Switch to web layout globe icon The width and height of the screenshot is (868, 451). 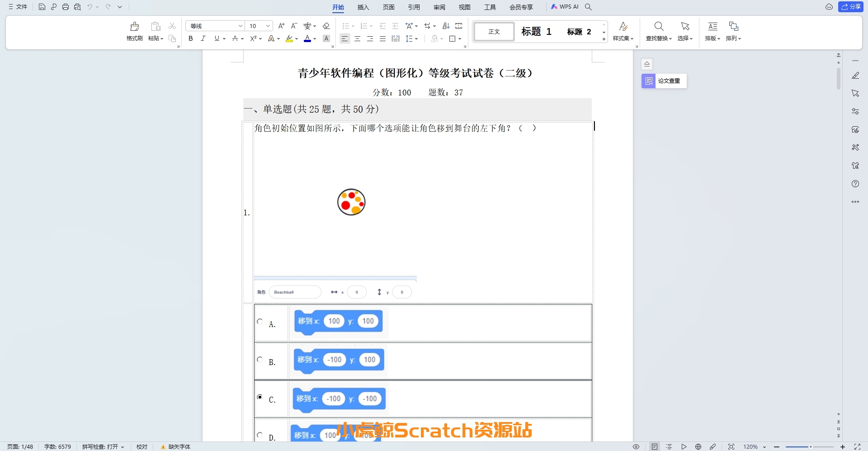[698, 446]
